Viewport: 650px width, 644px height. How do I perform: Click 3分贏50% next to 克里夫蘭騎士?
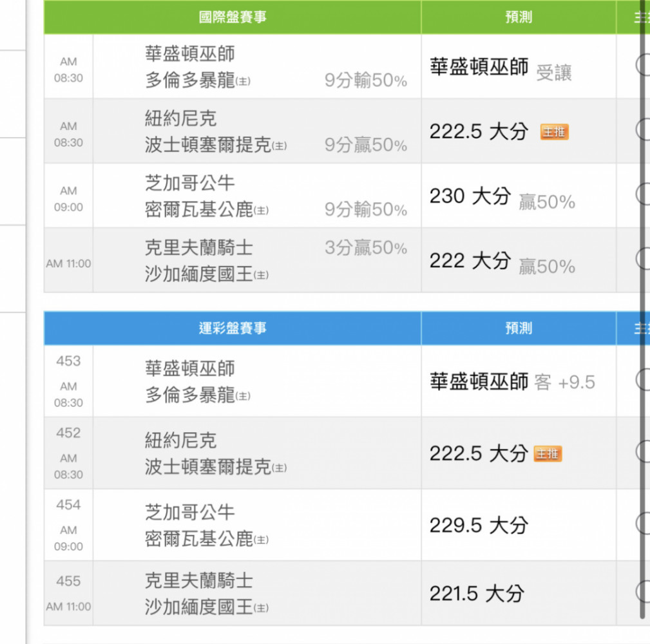coord(366,247)
